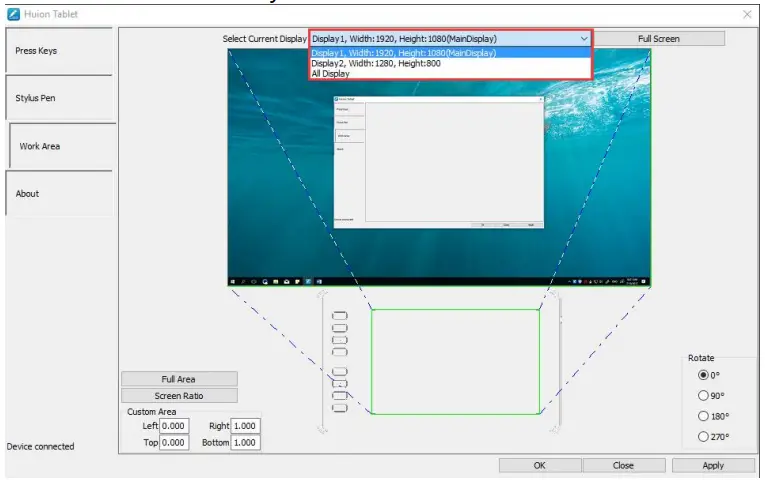Click the Huion Tablet title bar logo
The height and width of the screenshot is (480, 765).
tap(14, 14)
